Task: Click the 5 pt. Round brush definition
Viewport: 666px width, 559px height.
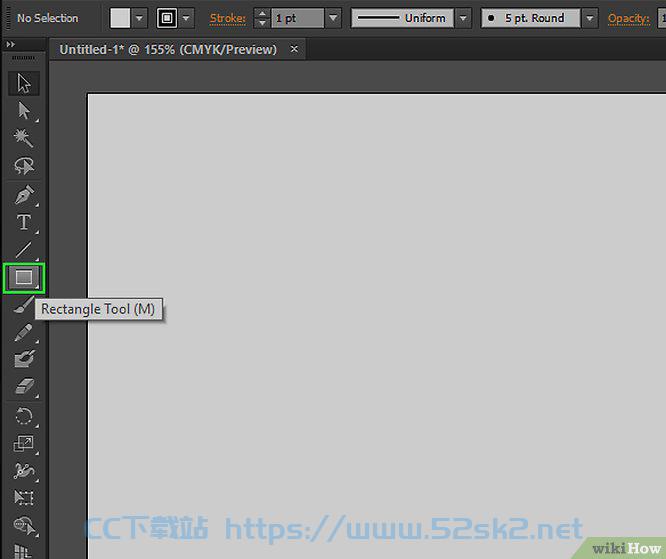Action: 531,18
